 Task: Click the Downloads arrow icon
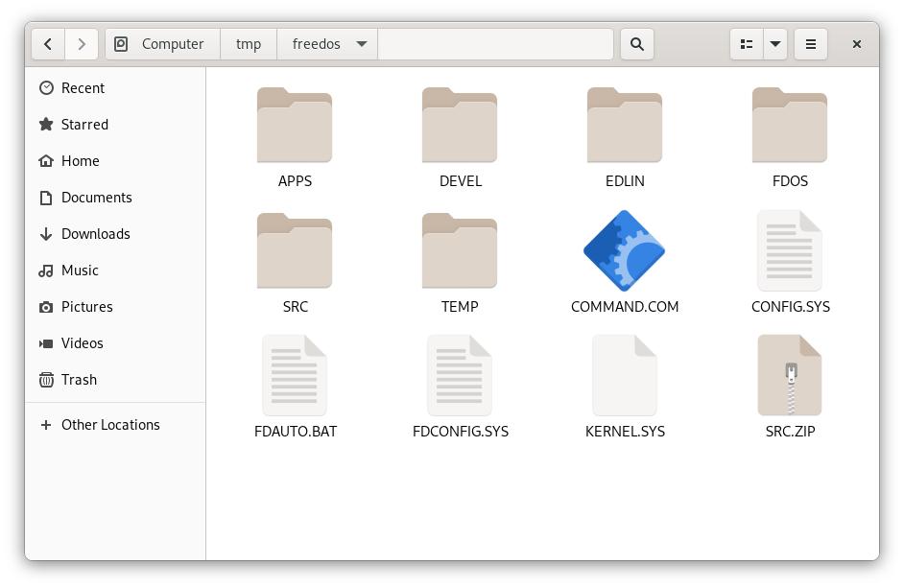point(46,233)
